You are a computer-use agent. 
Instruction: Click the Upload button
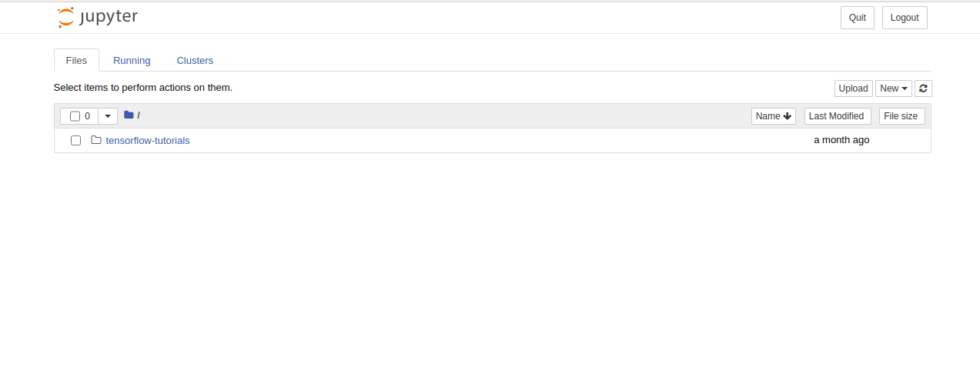coord(854,89)
